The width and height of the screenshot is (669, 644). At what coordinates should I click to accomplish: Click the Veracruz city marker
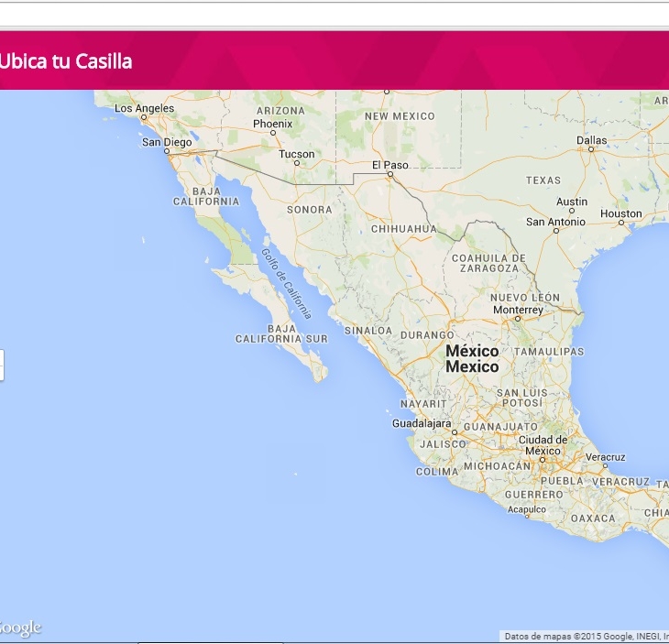606,465
